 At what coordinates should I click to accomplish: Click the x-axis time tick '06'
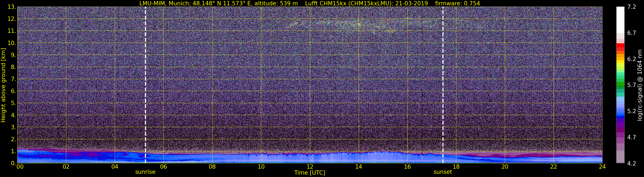[x=164, y=167]
